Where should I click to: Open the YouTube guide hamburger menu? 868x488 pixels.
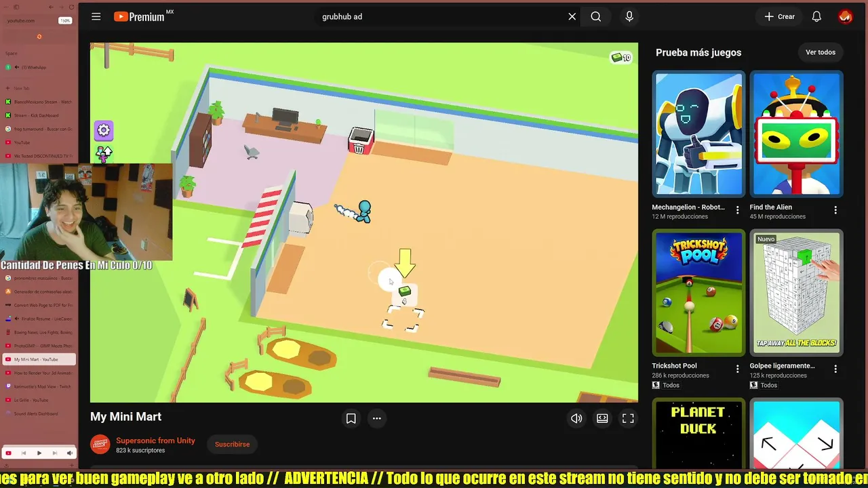click(96, 17)
